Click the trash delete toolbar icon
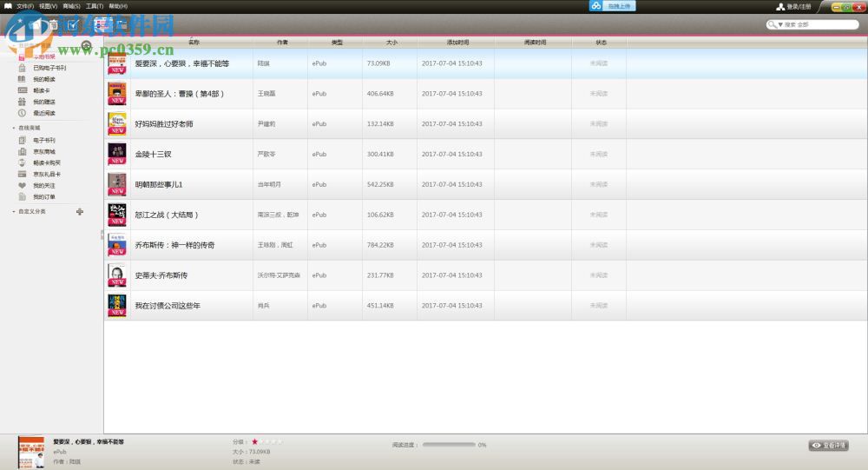Viewport: 868px width, 470px height. coord(54,25)
